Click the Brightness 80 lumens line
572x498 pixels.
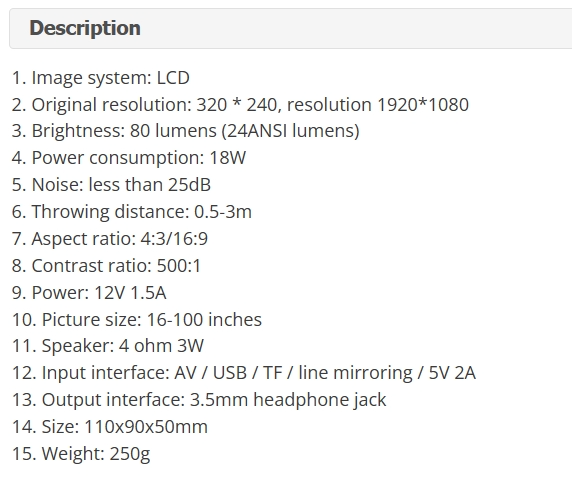(186, 131)
